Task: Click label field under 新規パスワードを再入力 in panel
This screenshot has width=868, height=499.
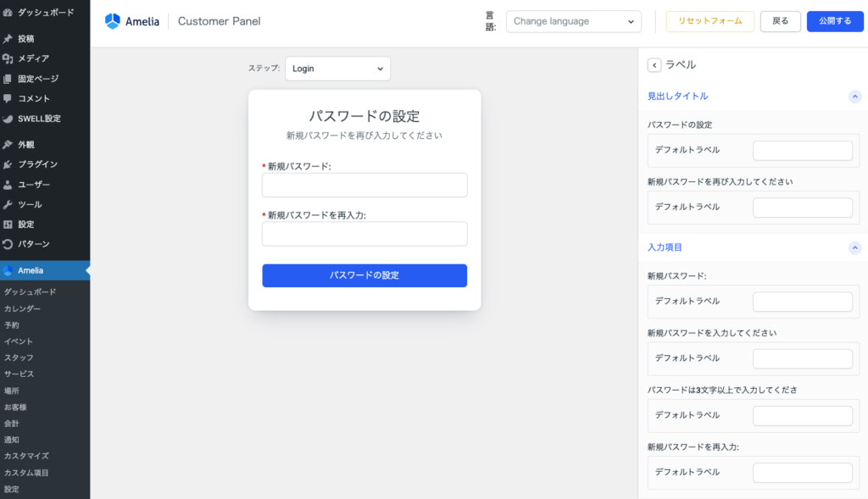Action: point(802,473)
